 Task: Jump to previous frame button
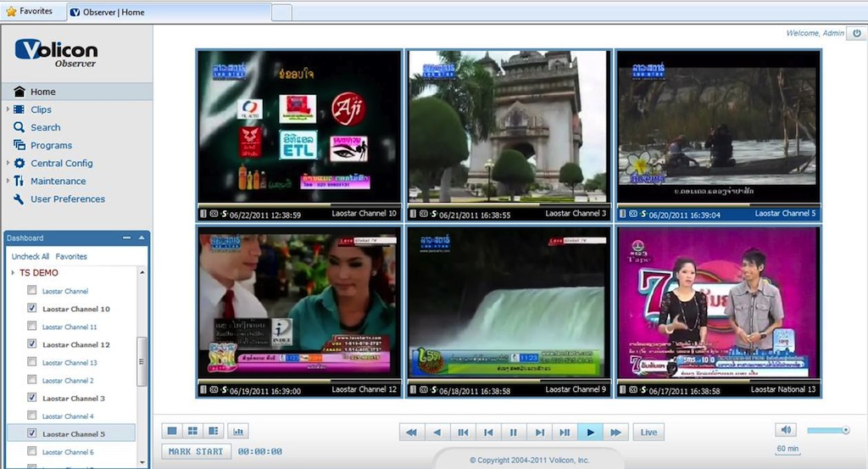pos(488,433)
